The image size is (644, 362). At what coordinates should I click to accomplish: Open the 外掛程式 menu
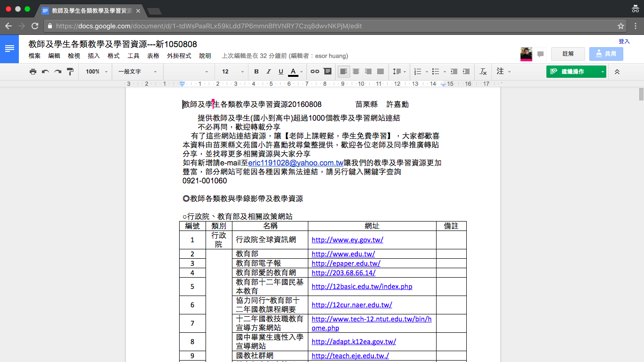tap(179, 56)
